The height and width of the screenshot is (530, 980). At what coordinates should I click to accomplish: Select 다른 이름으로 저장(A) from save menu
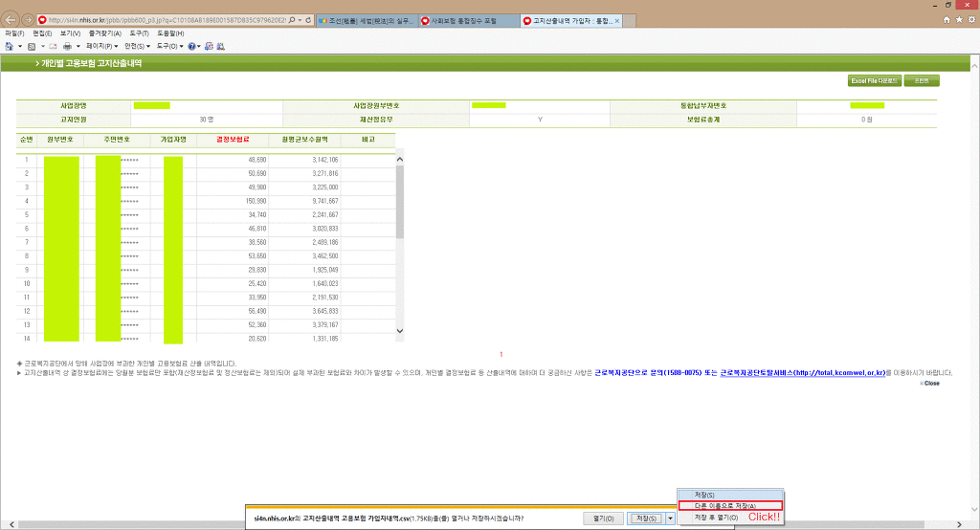pos(729,505)
